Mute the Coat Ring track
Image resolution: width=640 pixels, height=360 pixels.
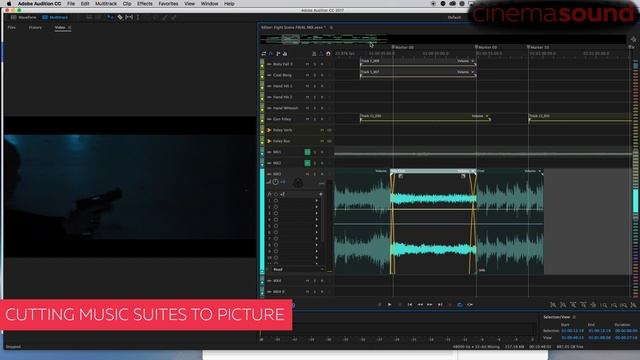[307, 76]
